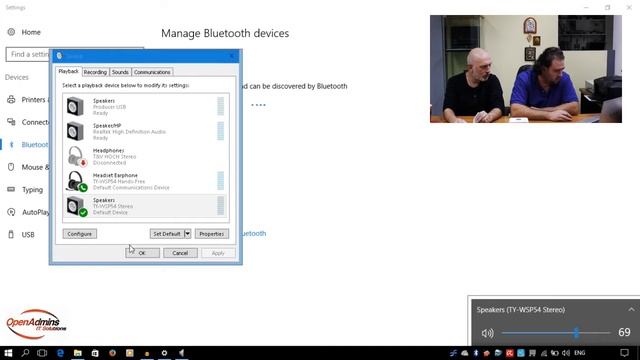Click the network icon in system tray
The height and width of the screenshot is (360, 640).
point(544,353)
